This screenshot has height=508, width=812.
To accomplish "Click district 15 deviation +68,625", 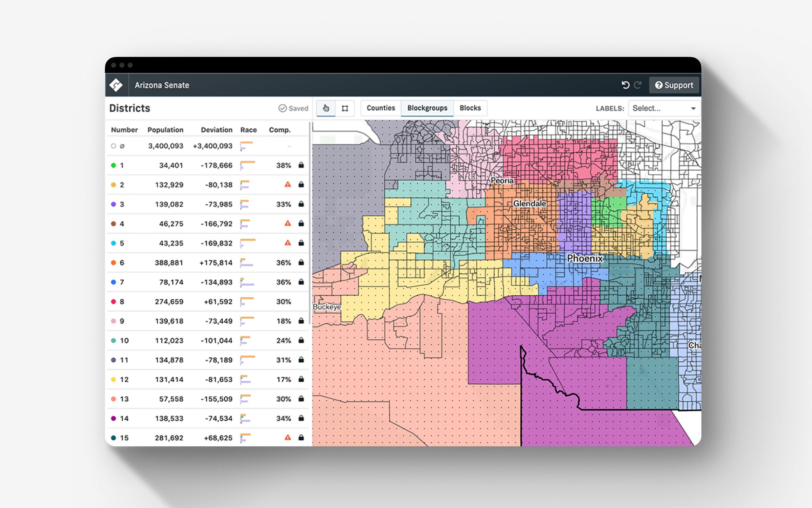I will coord(218,438).
